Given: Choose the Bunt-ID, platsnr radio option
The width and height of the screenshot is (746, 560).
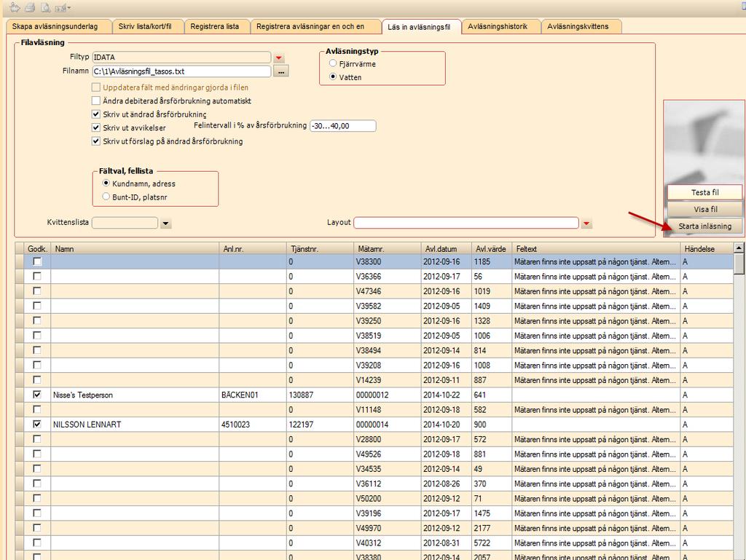Looking at the screenshot, I should tap(106, 197).
